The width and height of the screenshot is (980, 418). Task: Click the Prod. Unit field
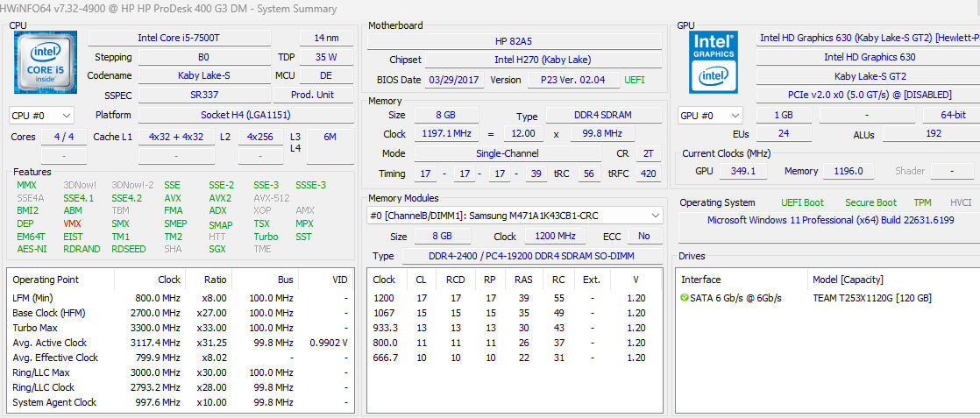(x=313, y=95)
